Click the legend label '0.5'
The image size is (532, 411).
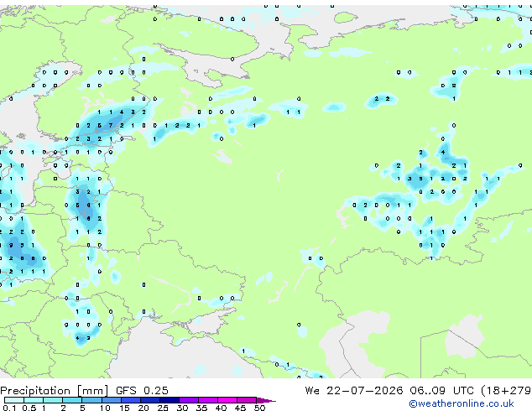tap(29, 408)
